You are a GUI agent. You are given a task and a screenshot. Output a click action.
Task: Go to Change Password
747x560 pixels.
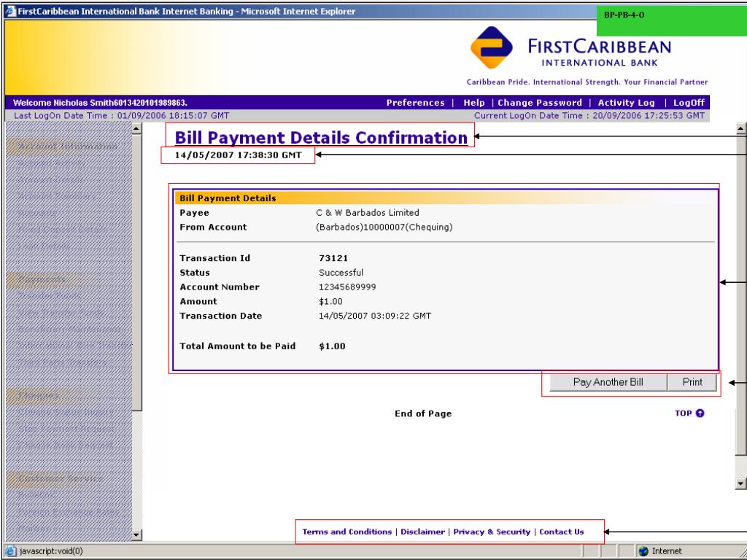540,103
